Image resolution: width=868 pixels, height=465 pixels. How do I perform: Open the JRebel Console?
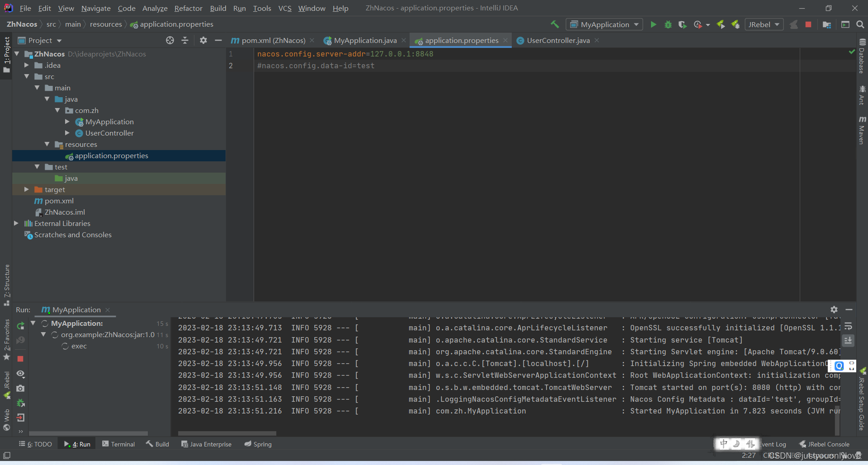pos(824,444)
